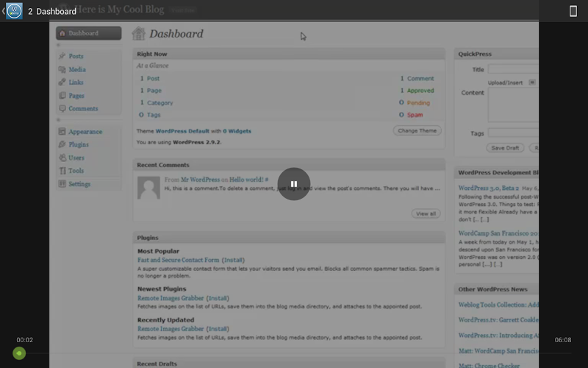
Task: Tap the device orientation icon at top right
Action: coord(573,11)
